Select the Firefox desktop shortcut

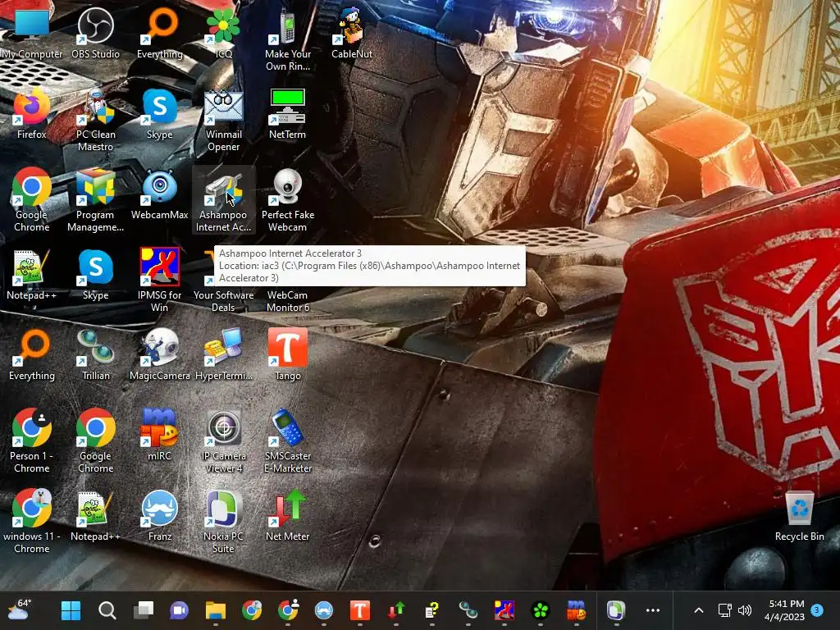click(x=32, y=114)
